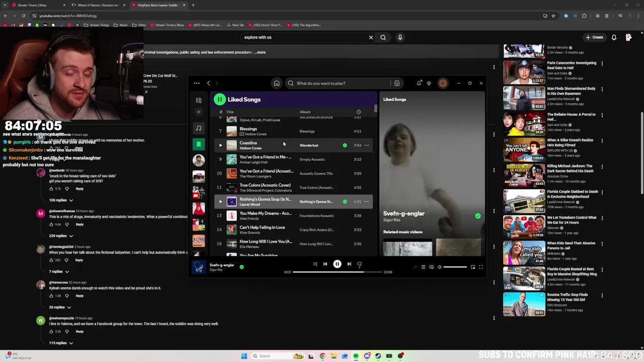The image size is (644, 362).
Task: Expand 115 replies under watsonspuzzle comment
Action: coord(61,343)
